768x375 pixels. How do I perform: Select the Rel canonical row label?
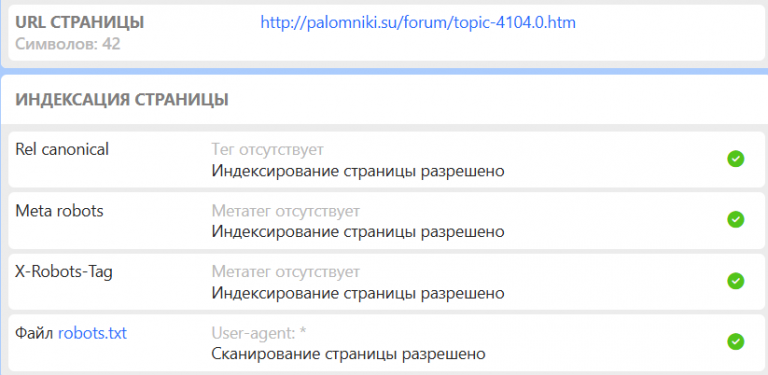tap(62, 149)
